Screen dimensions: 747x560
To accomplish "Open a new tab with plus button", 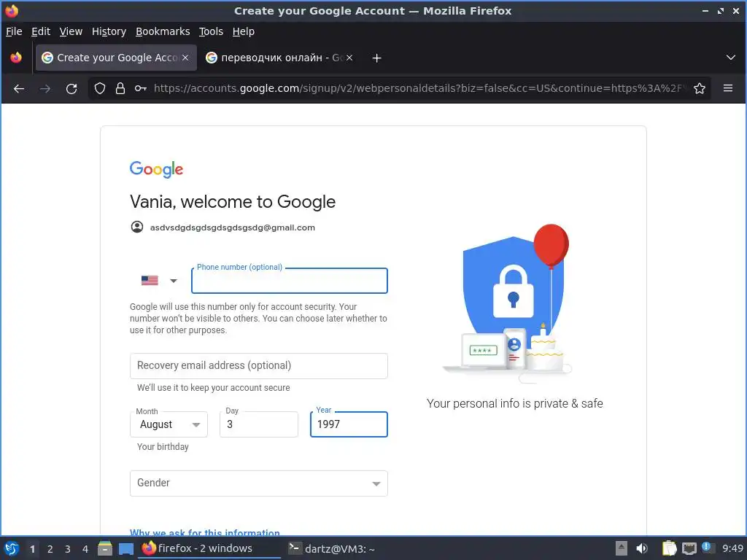I will click(x=376, y=58).
